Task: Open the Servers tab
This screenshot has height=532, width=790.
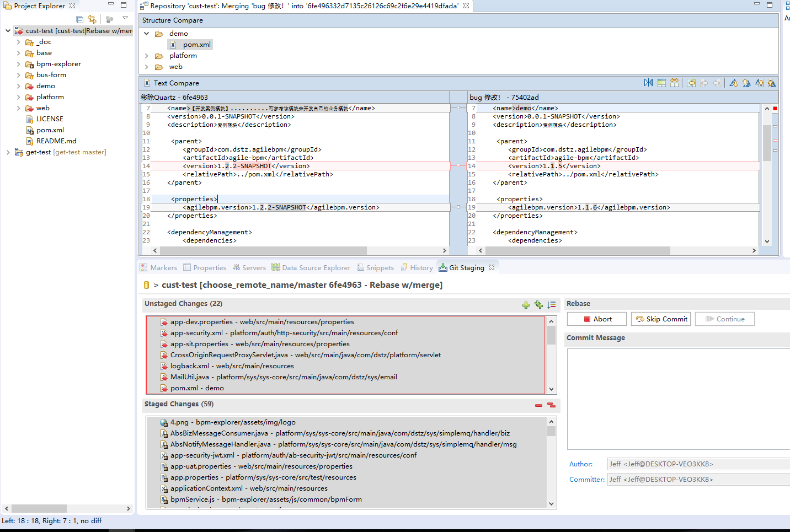Action: [249, 267]
